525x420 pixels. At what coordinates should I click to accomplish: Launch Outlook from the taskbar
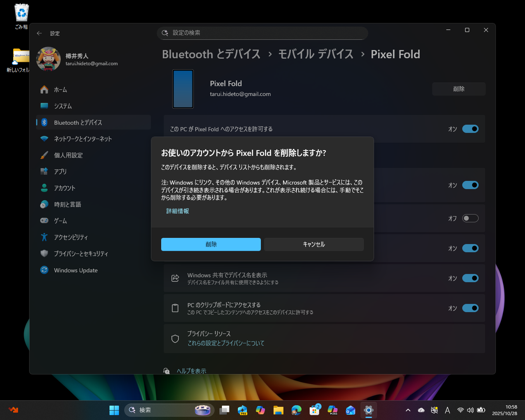point(351,410)
